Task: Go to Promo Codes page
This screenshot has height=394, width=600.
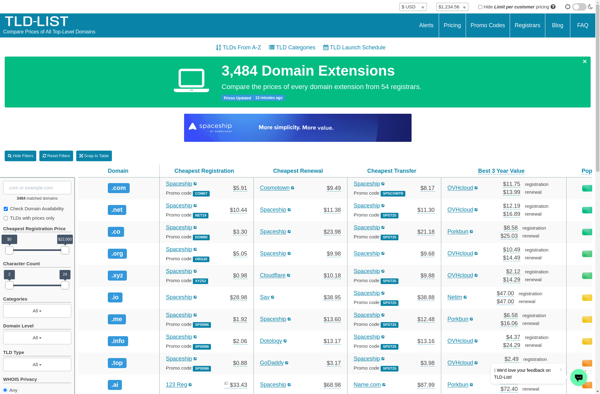Action: (x=488, y=25)
